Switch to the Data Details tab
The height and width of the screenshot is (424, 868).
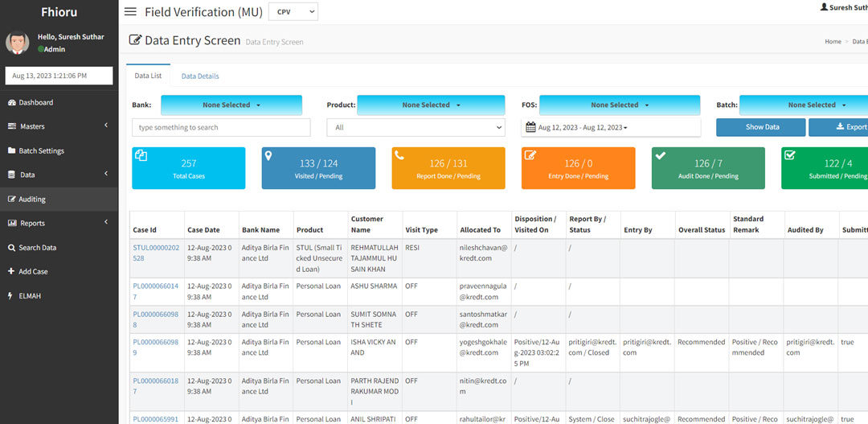pyautogui.click(x=200, y=76)
